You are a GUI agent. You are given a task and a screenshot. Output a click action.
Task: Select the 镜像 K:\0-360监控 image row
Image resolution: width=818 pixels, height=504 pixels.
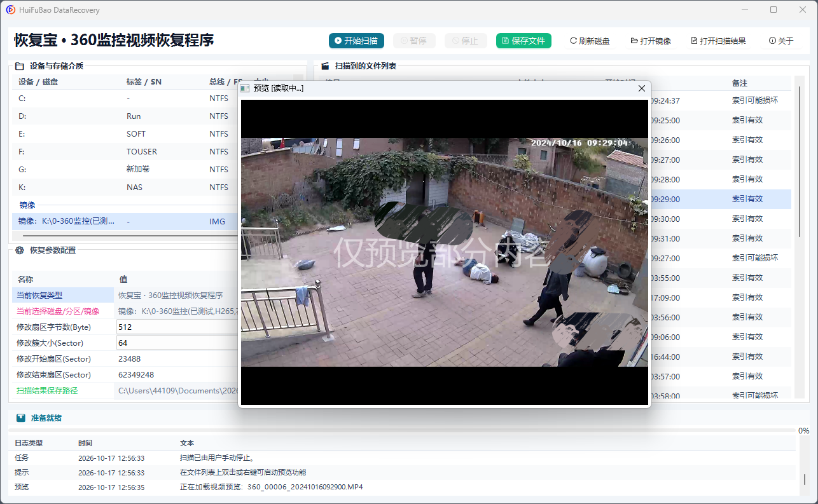point(125,222)
